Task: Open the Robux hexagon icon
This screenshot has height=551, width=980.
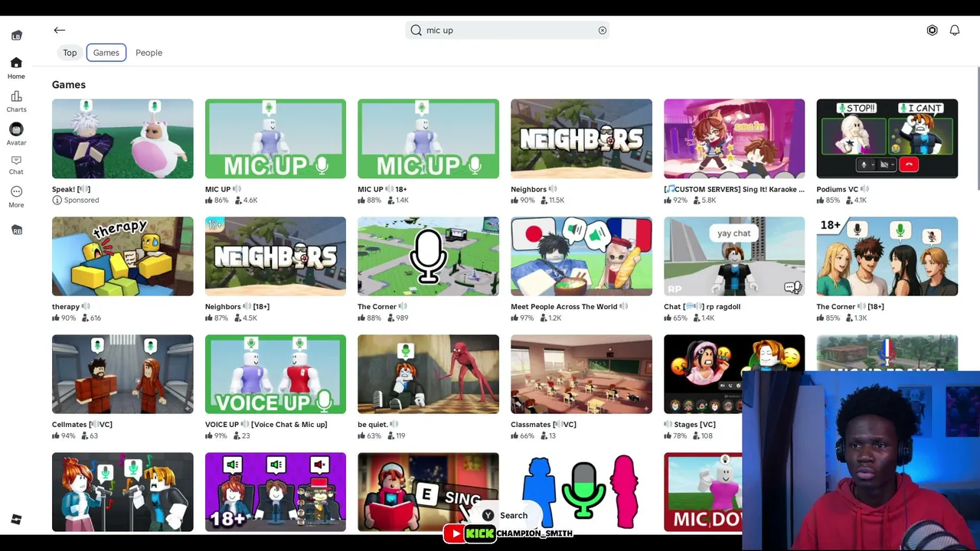Action: click(932, 30)
